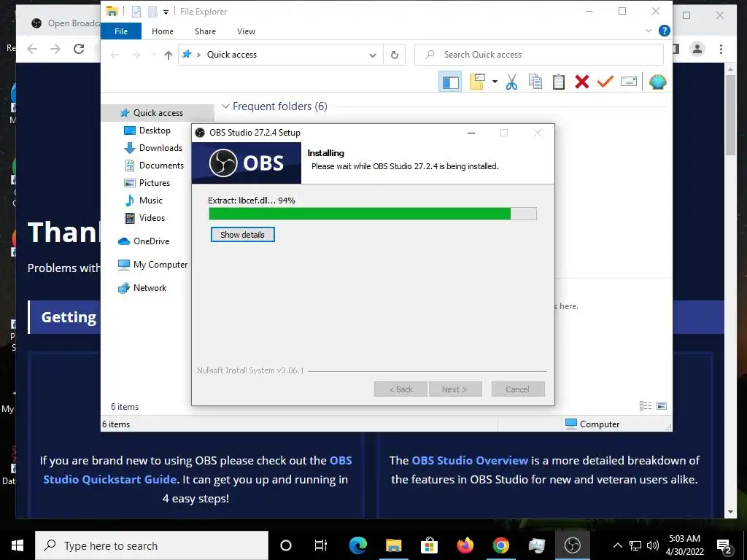Click the red X Delete icon
Image resolution: width=747 pixels, height=560 pixels.
[x=581, y=82]
